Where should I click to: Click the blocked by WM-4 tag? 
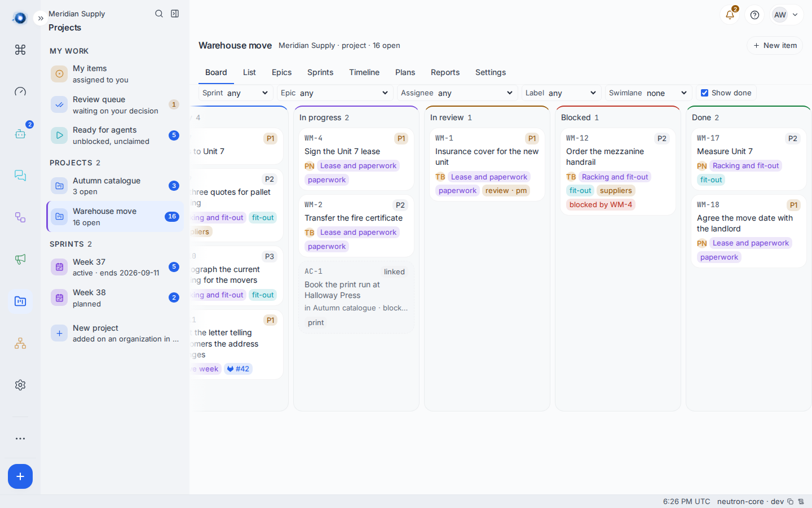[601, 205]
